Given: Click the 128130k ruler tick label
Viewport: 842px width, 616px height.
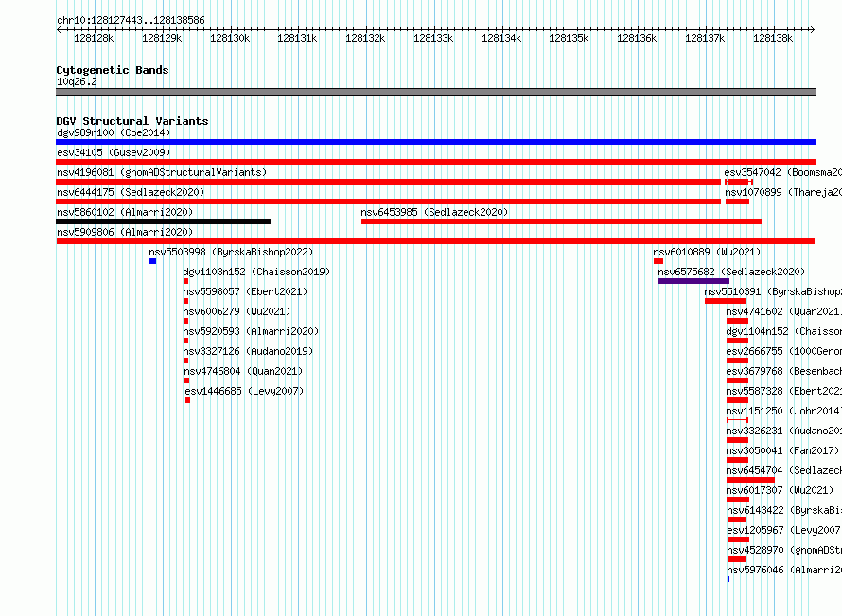Looking at the screenshot, I should (x=230, y=38).
